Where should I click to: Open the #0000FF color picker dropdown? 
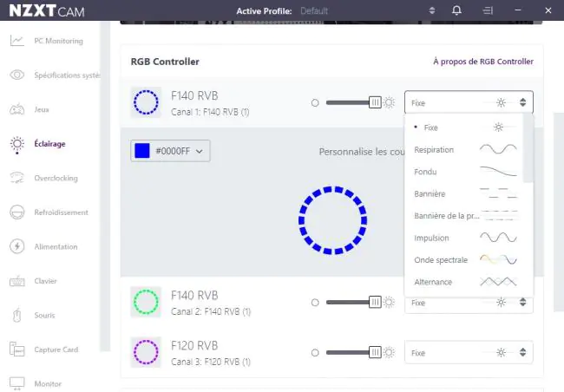click(x=170, y=151)
